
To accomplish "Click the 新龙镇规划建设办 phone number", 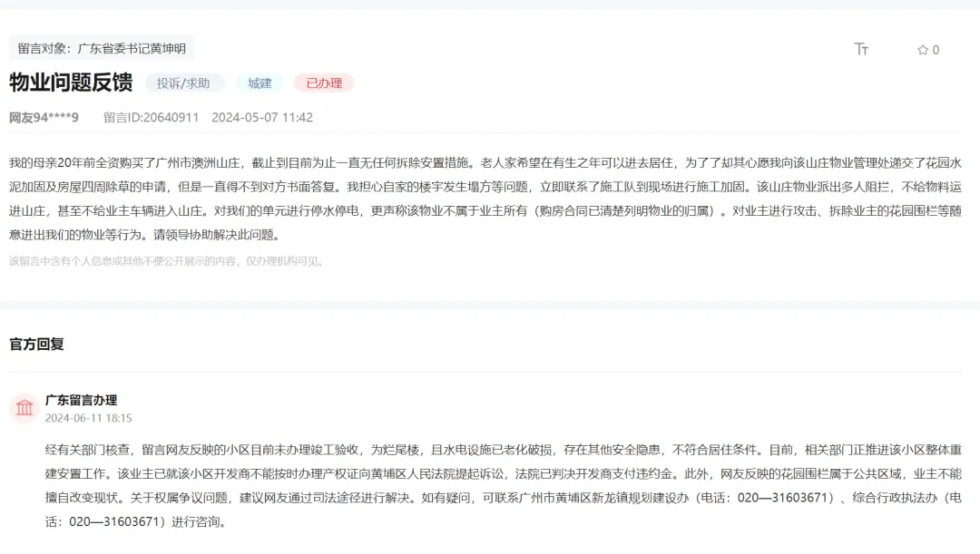I will coord(785,498).
